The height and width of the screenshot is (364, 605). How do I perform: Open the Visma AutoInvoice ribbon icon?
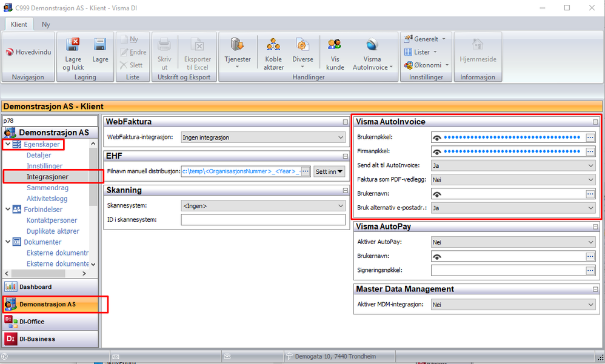coord(372,45)
